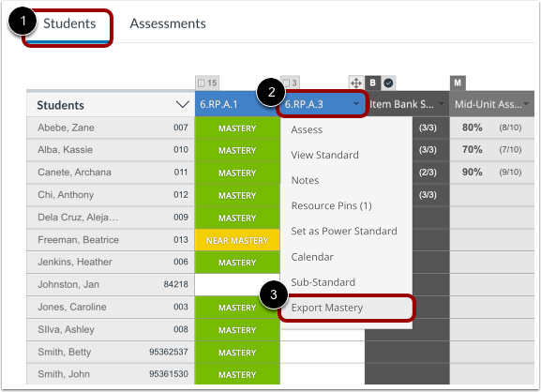Choose Sub-Standard from the menu
The width and height of the screenshot is (541, 392).
tap(323, 282)
